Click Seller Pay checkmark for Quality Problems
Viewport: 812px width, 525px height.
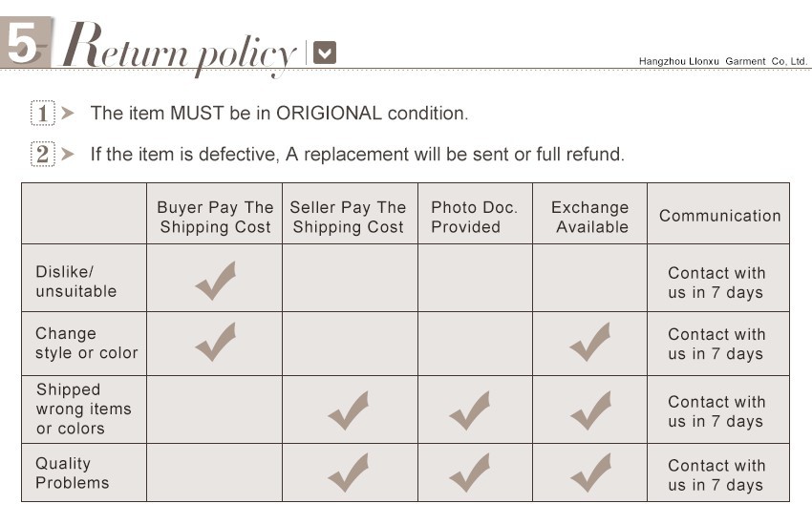[349, 472]
